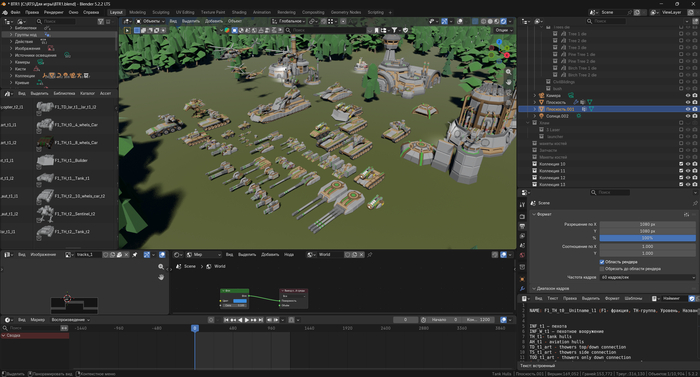Screen dimensions: 700x377
Task: Open the Мир shader type dropdown
Action: tap(204, 255)
